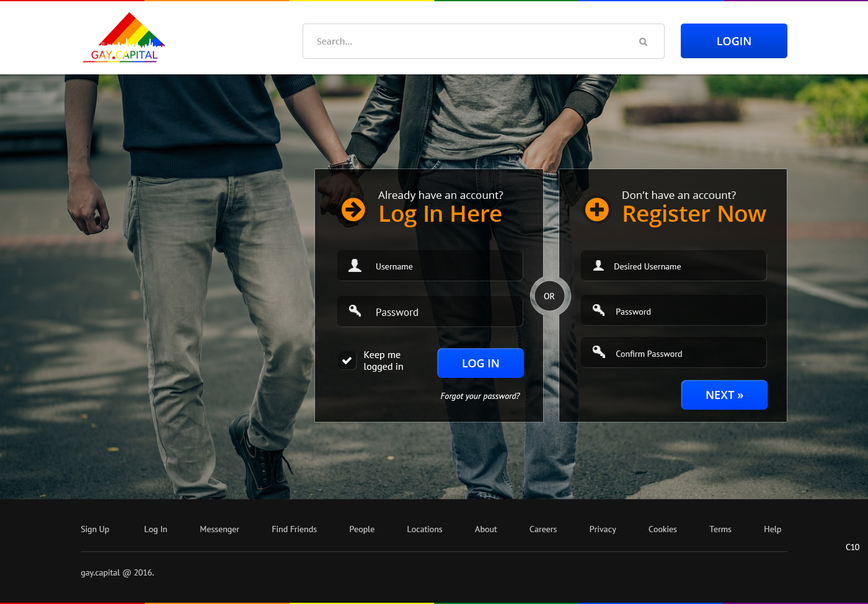Click the Gay.Capital rainbow logo
868x604 pixels.
(124, 37)
